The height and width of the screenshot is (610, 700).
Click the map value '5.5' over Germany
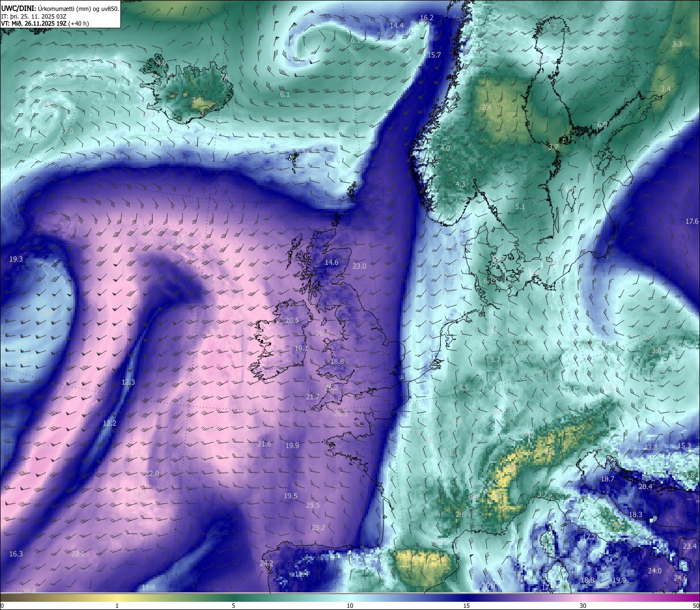pos(464,388)
